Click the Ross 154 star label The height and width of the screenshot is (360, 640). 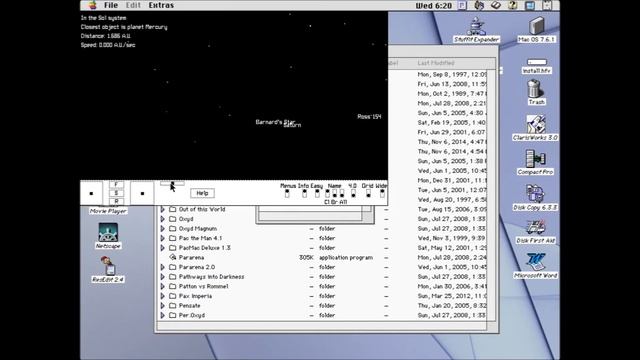pyautogui.click(x=369, y=116)
